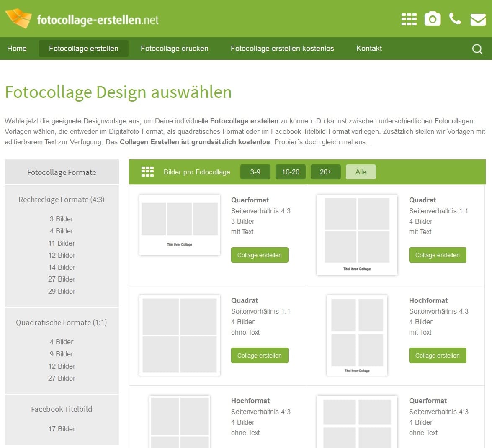Click the phone icon in header

click(x=455, y=18)
